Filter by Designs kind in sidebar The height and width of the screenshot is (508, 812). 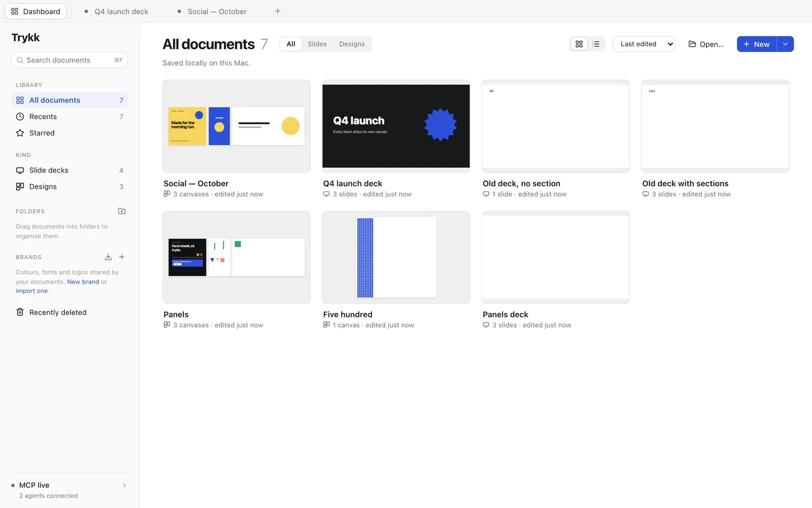[70, 186]
